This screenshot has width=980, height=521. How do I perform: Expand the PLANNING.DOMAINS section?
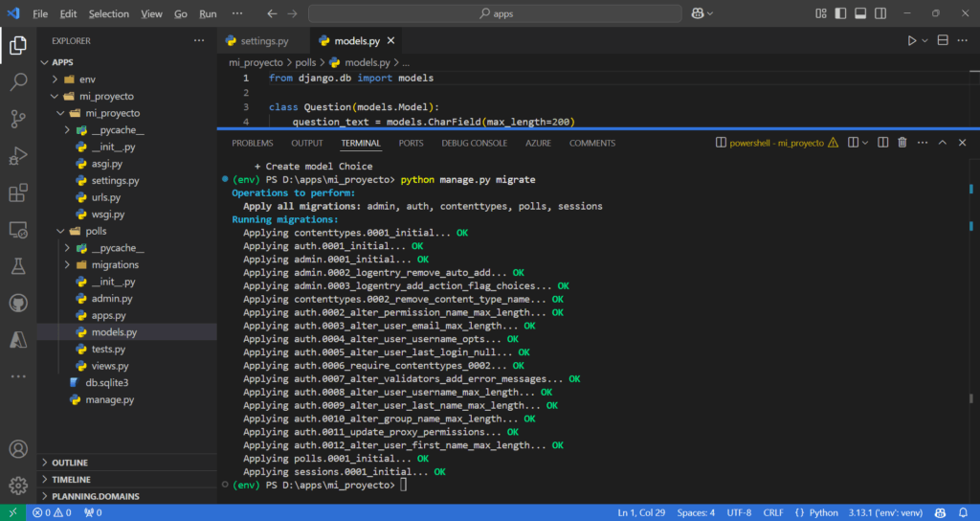point(127,497)
